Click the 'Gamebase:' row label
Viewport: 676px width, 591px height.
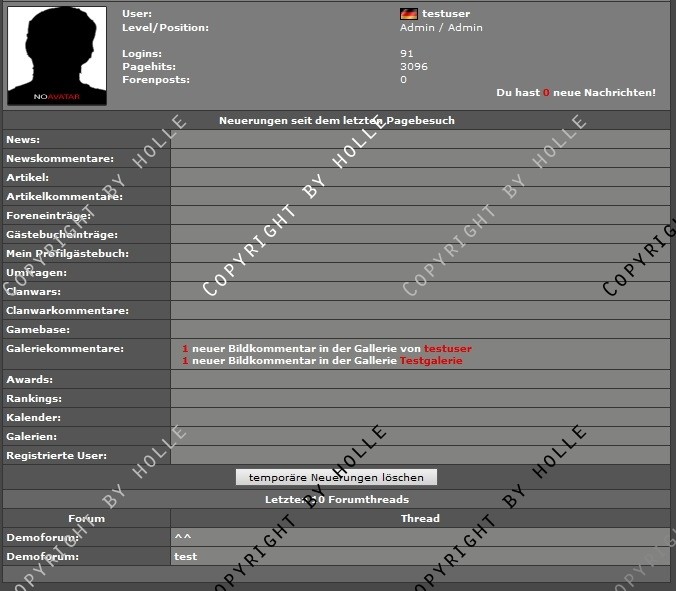pyautogui.click(x=38, y=329)
